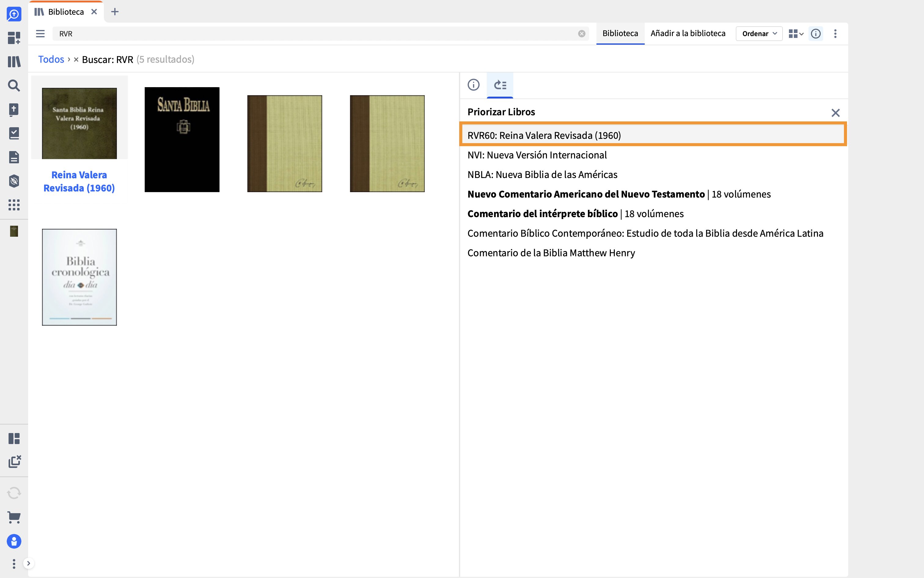Select the Biblia cronológica día a día cover

[x=79, y=277]
